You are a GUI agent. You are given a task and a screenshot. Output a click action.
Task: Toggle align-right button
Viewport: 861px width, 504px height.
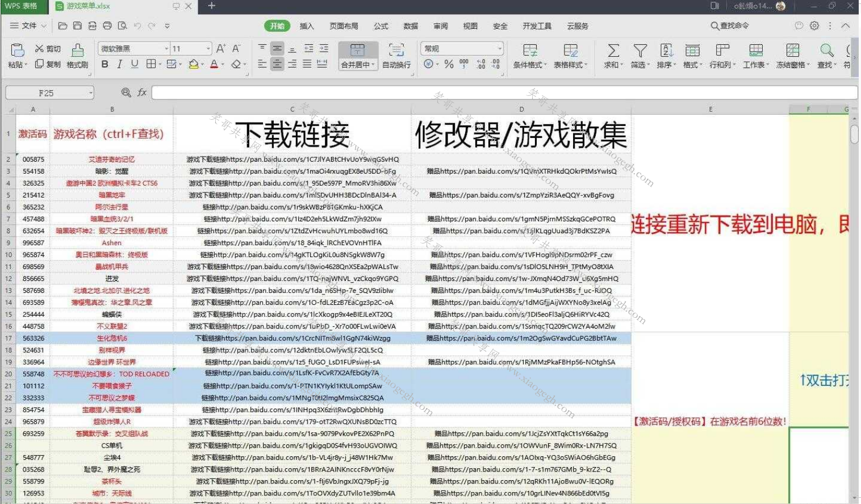click(x=292, y=64)
